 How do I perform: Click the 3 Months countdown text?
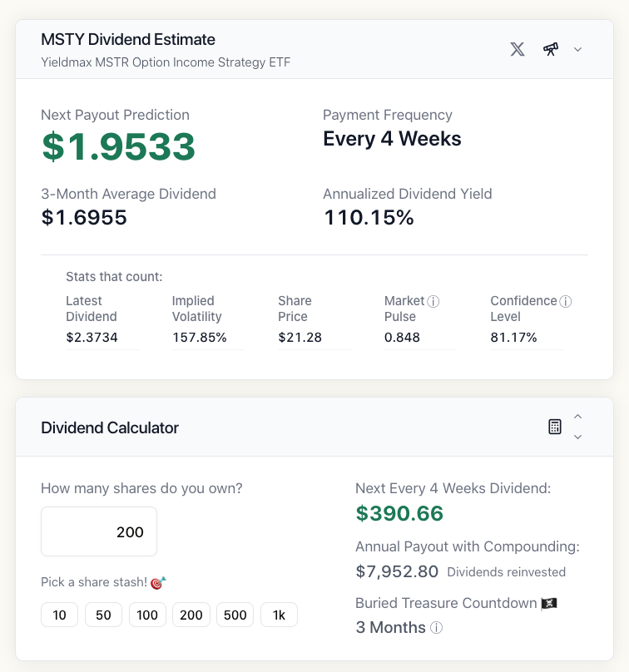(390, 627)
